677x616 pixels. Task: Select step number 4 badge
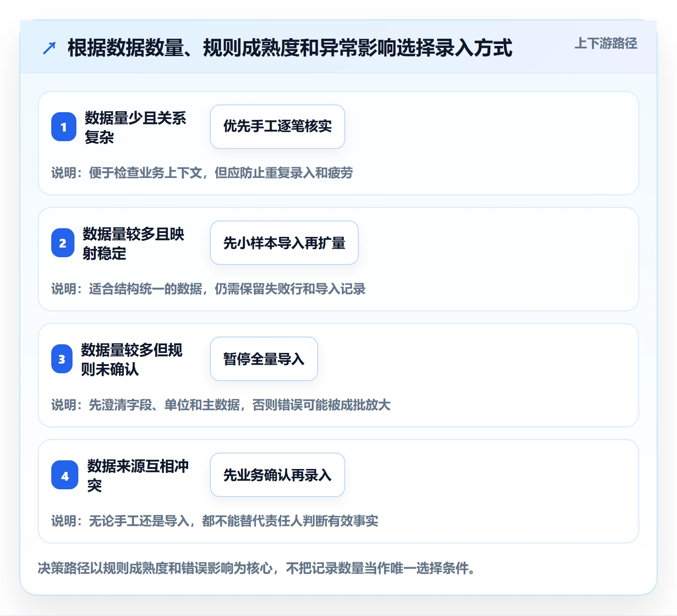65,475
